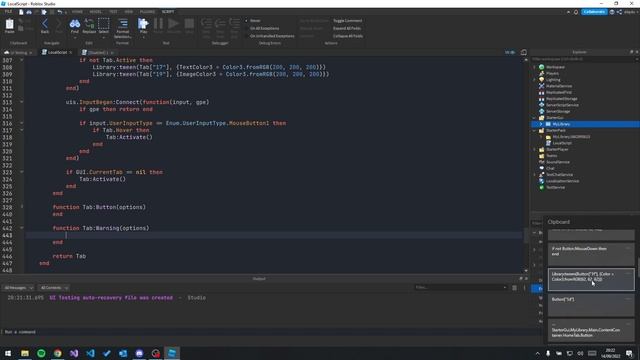Click the New file icon in quick access
Viewport: 640px width, 360px height.
point(21,12)
